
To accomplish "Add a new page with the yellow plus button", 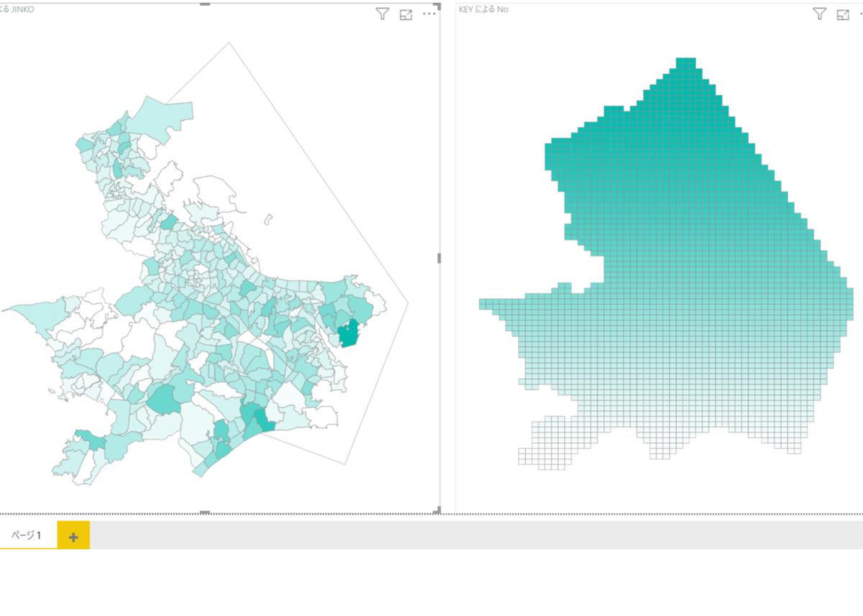I will click(x=73, y=536).
